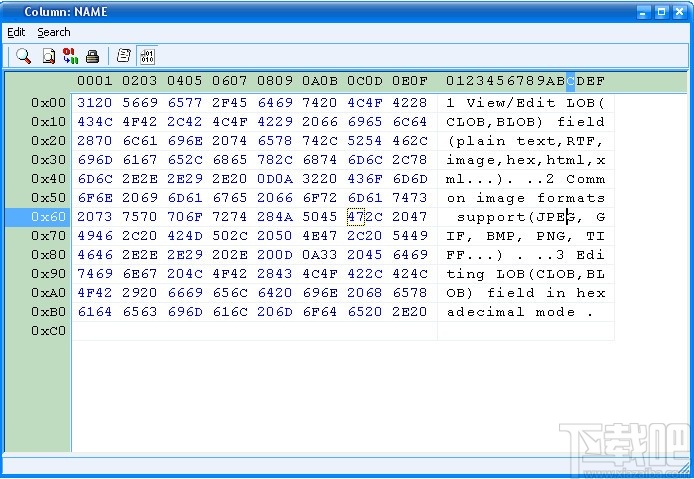Viewport: 694px width, 479px height.
Task: Select the 0xA0 row offset
Action: (48, 293)
